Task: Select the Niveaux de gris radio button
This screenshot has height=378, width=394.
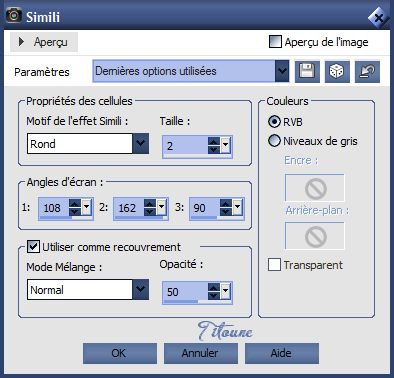Action: coord(274,141)
